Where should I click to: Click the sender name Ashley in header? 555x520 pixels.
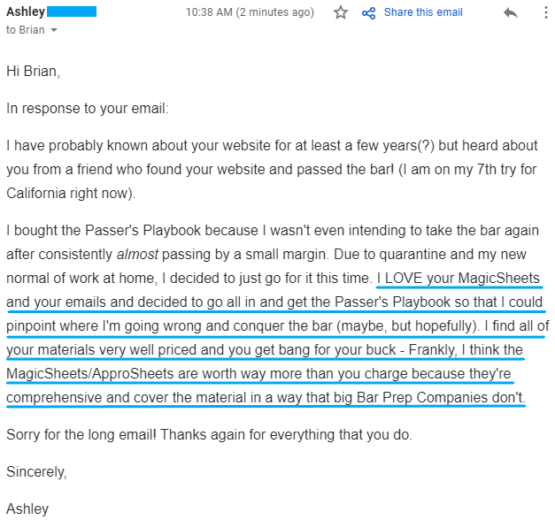click(x=25, y=12)
